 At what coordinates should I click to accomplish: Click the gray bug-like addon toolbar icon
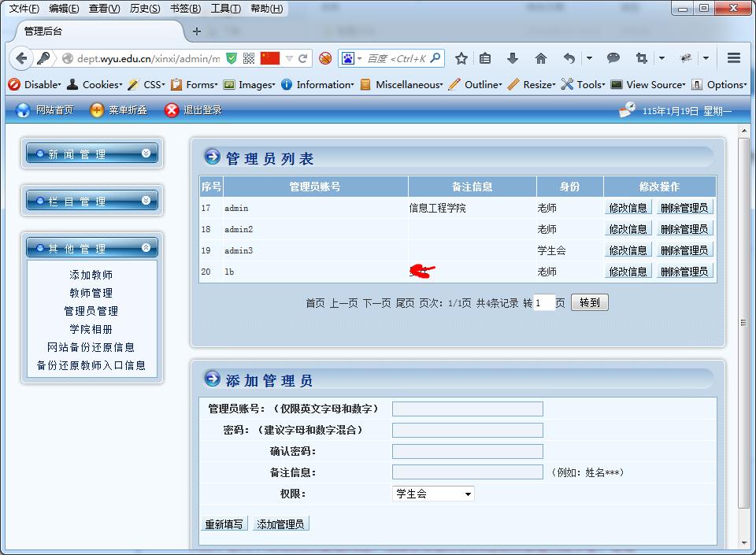click(686, 58)
